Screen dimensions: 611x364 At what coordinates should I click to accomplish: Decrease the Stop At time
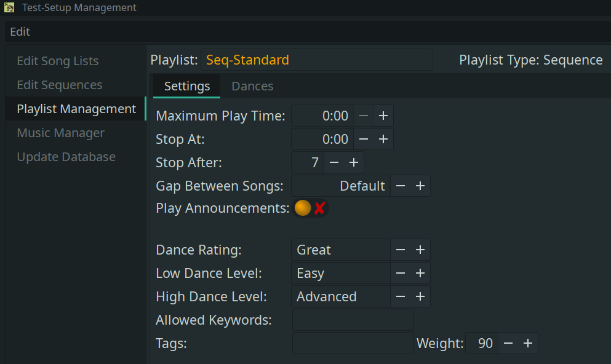coord(364,139)
